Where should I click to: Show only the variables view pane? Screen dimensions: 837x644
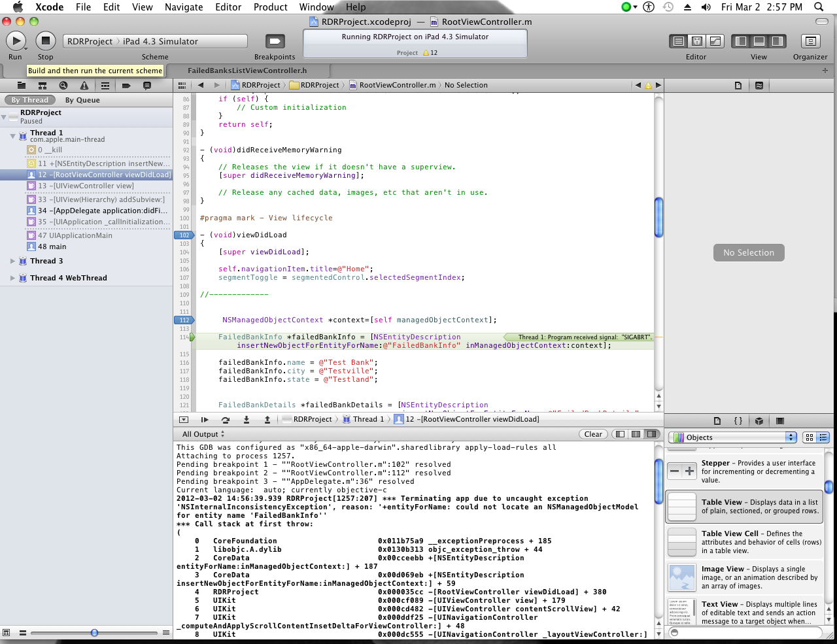pos(620,434)
